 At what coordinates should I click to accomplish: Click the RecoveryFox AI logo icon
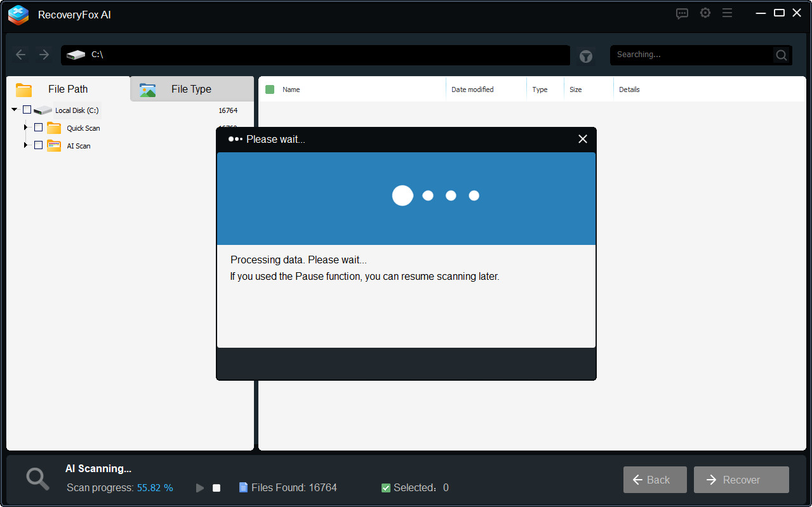18,15
